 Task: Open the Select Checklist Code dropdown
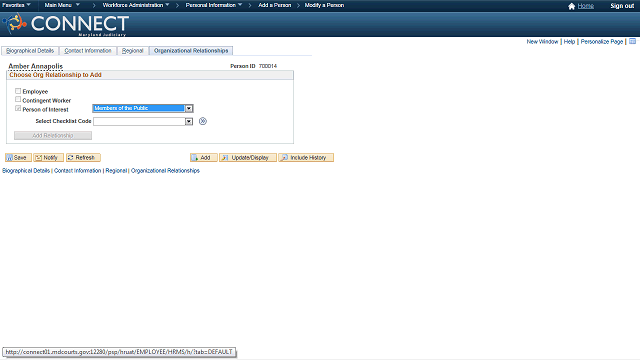[x=143, y=121]
